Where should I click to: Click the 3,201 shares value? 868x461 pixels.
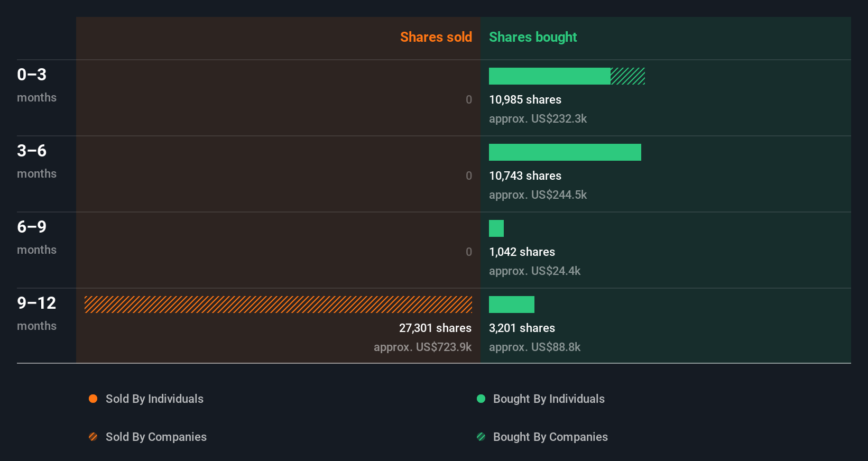coord(522,328)
